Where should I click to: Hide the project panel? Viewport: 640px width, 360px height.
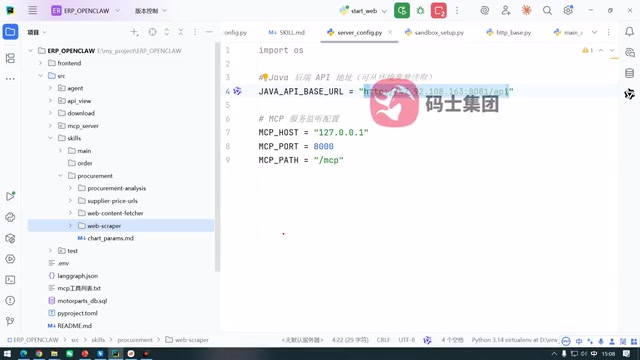(x=209, y=32)
